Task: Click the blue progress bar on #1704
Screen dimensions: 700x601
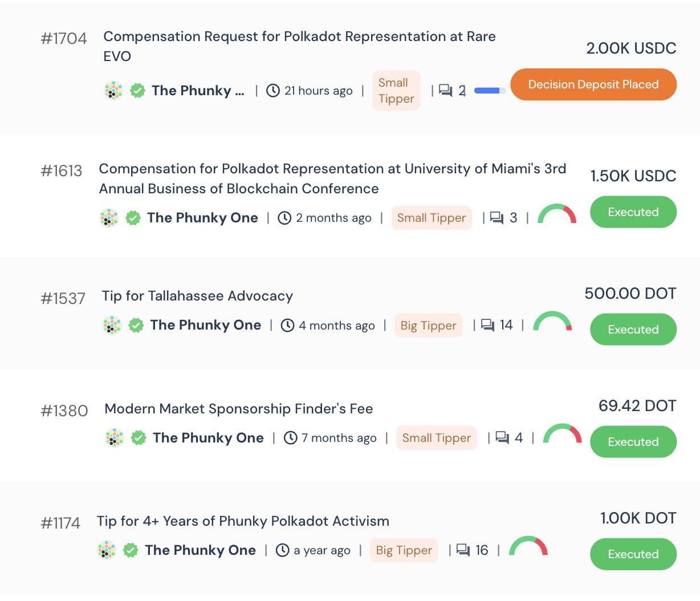Action: point(490,91)
